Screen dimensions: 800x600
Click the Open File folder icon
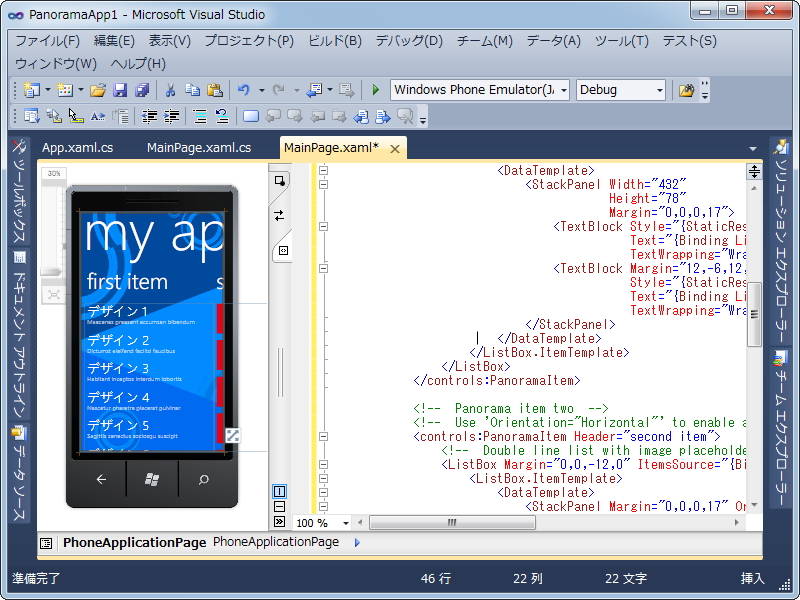click(x=98, y=90)
